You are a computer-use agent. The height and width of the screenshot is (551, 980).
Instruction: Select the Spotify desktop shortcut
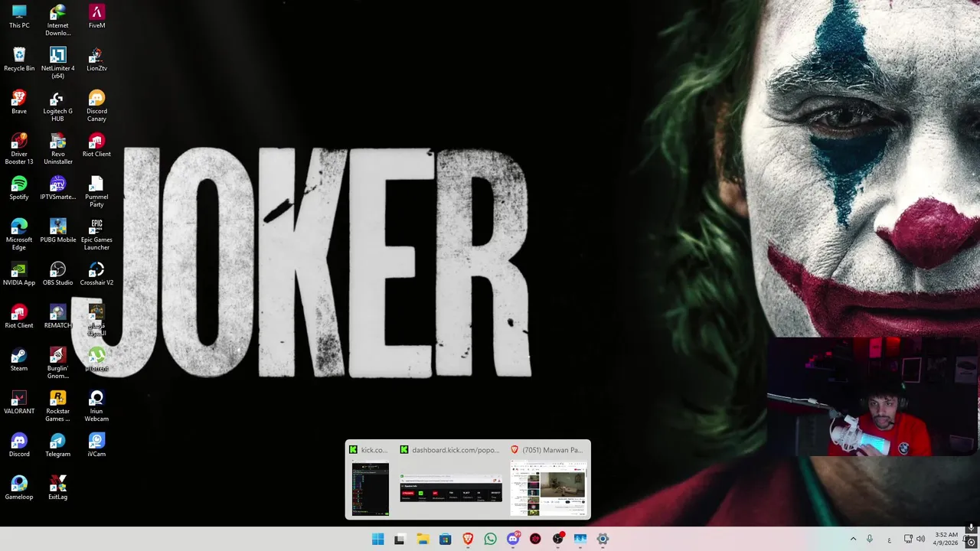click(x=19, y=188)
